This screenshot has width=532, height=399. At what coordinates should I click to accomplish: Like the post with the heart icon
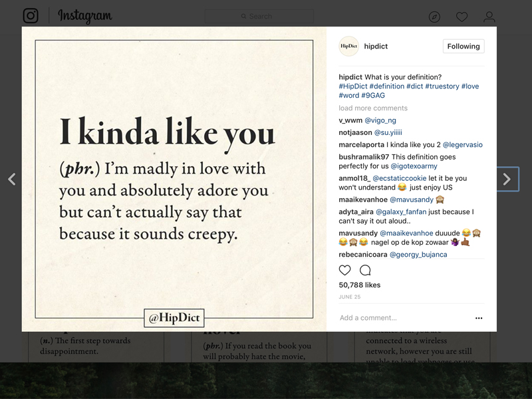(x=344, y=270)
